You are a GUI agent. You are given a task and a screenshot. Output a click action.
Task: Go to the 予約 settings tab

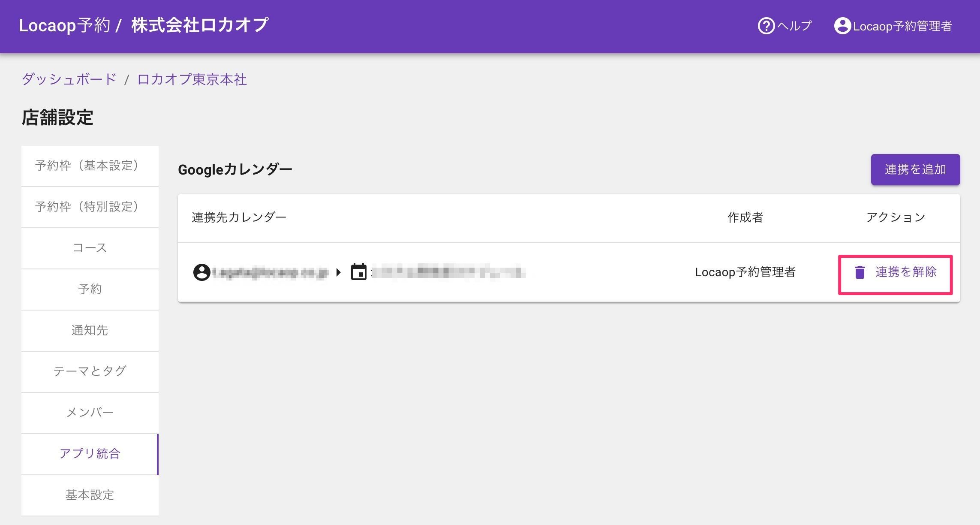[90, 290]
